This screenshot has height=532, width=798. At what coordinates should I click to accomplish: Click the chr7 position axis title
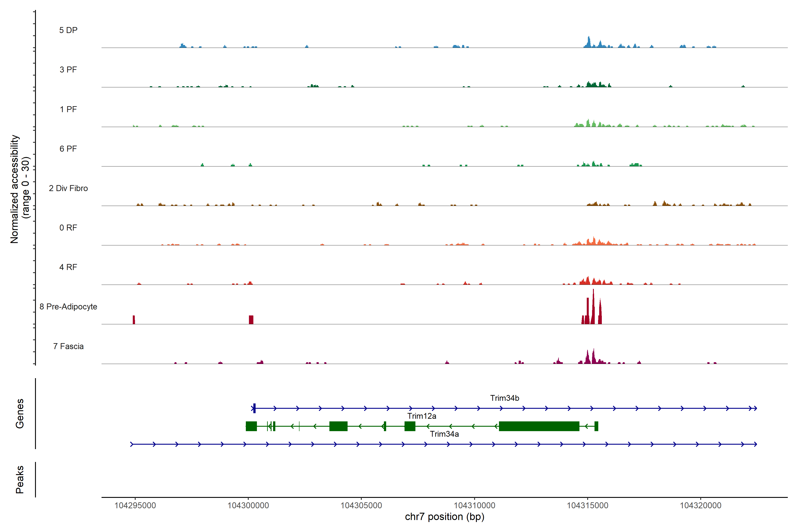(x=444, y=517)
